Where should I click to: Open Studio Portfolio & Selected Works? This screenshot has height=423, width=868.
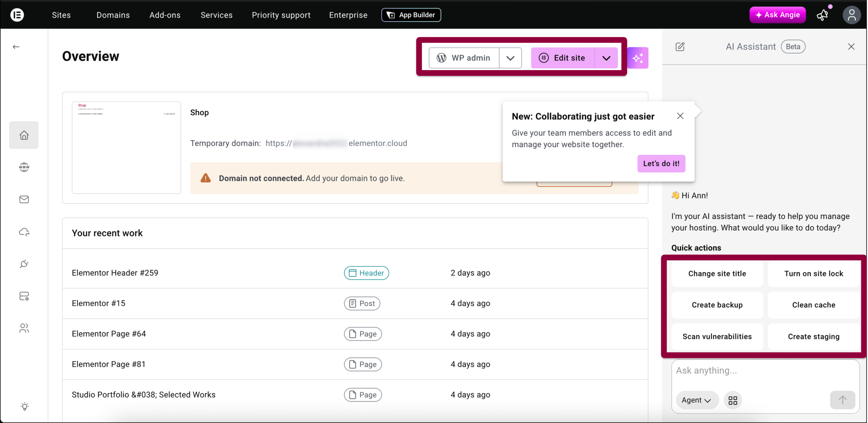143,395
